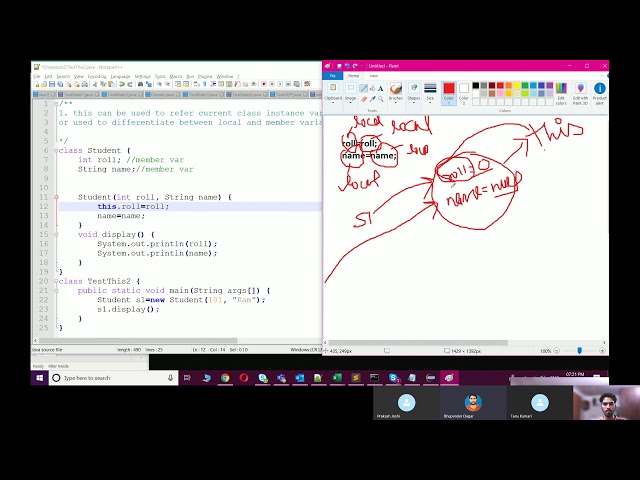Open the Paint File menu

coord(333,76)
